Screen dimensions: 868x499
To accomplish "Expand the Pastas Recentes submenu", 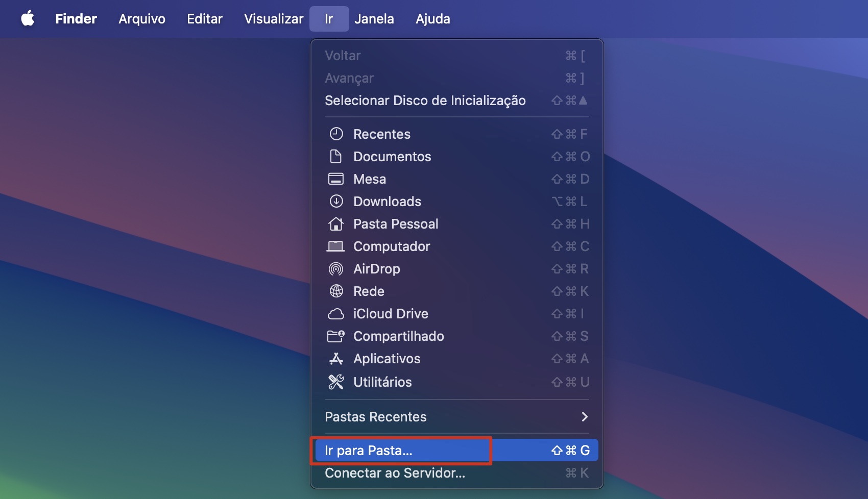I will point(456,417).
